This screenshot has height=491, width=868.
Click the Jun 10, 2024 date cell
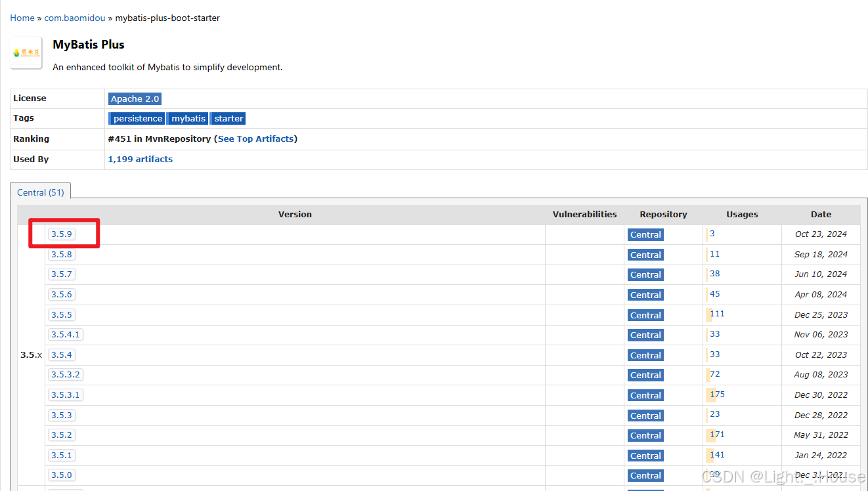pyautogui.click(x=821, y=274)
